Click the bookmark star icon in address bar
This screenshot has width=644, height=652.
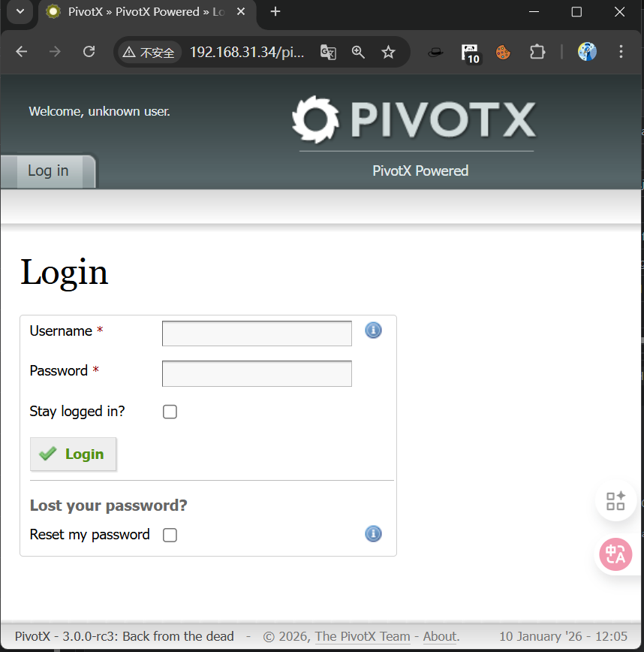388,52
